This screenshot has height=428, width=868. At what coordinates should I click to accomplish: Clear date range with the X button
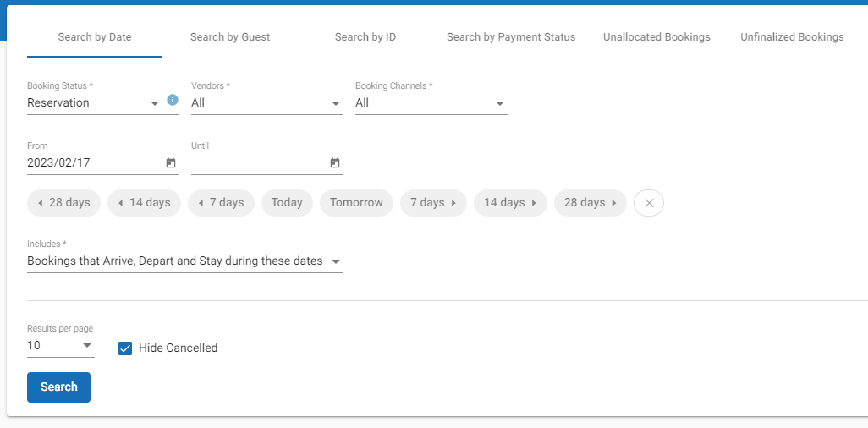tap(649, 203)
